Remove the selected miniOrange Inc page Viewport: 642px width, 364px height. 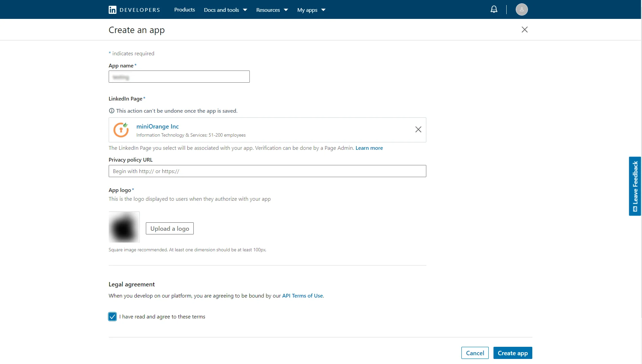click(x=418, y=130)
